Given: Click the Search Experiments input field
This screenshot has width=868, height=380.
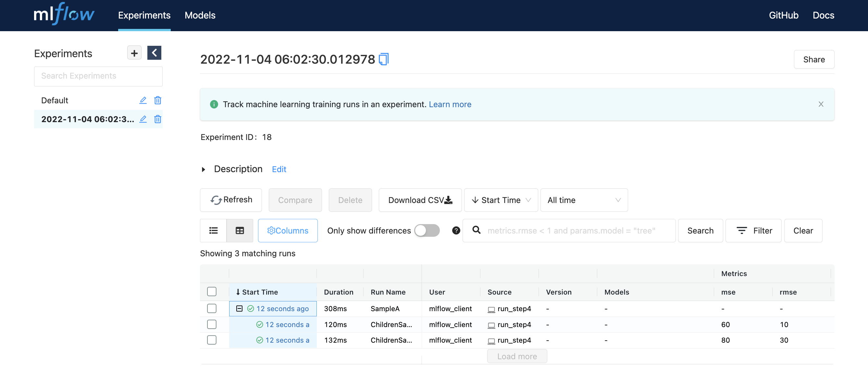Looking at the screenshot, I should [x=98, y=76].
